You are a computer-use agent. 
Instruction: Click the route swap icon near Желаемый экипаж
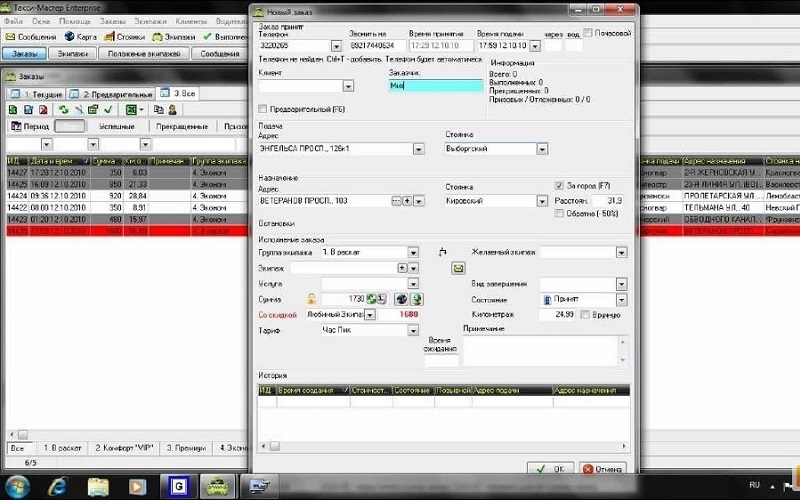tap(442, 252)
